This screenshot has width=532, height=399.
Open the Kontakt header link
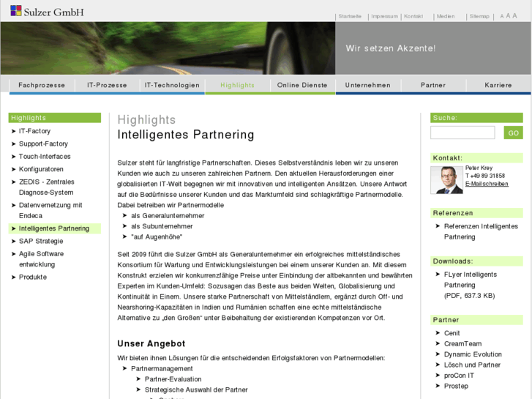413,16
